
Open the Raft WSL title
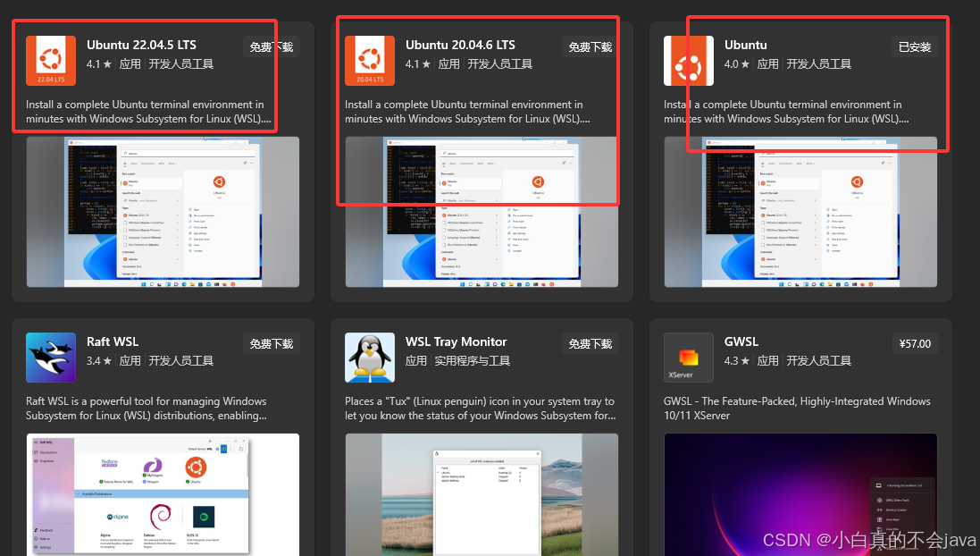point(113,341)
